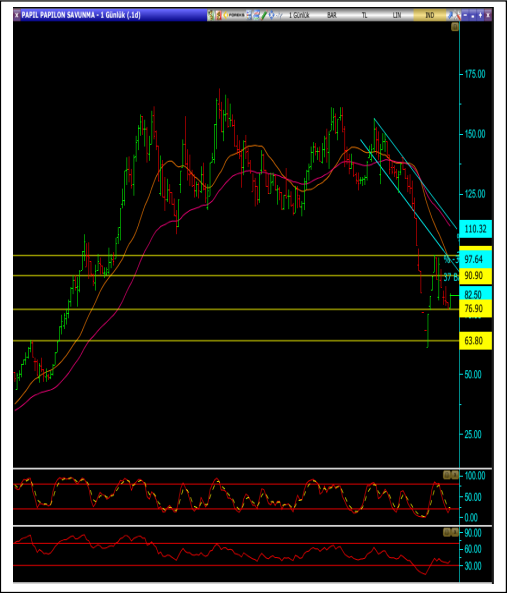Toggle the LIN scale button
507x593 pixels.
click(x=397, y=15)
